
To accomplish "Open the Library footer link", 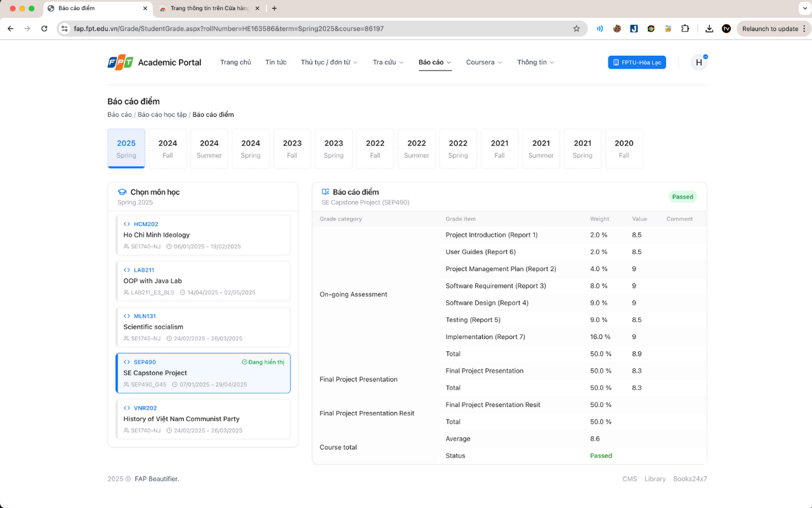I will click(x=655, y=479).
